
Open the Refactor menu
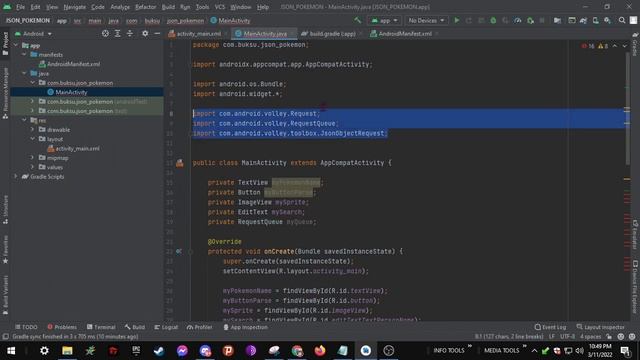pos(145,7)
